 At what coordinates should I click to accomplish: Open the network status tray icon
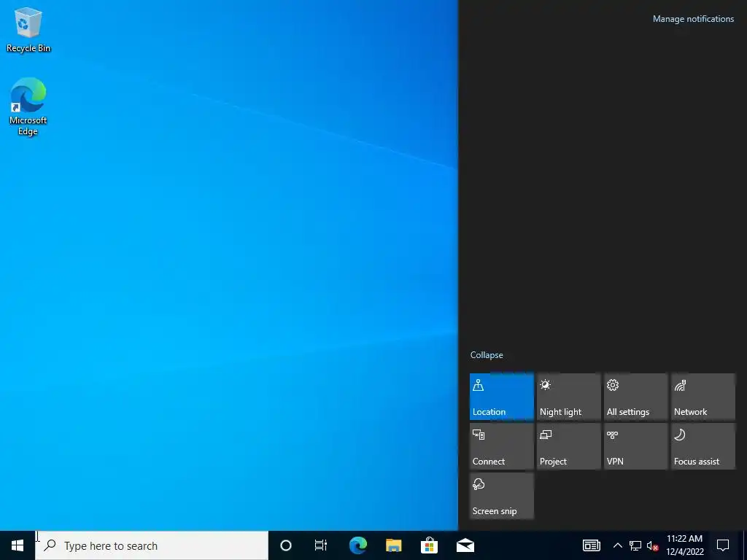[635, 545]
